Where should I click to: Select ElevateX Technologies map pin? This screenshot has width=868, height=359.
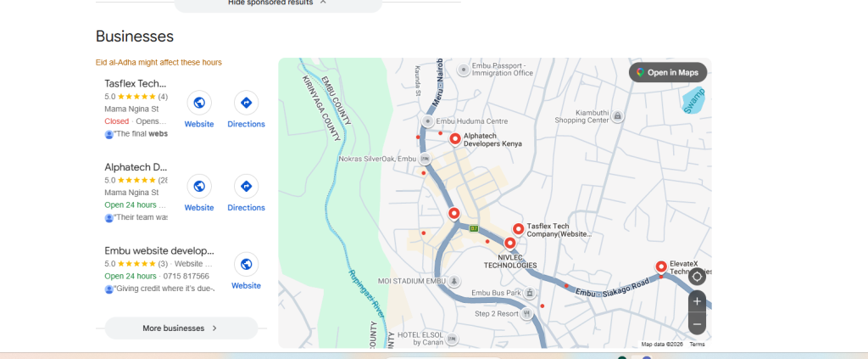(661, 267)
